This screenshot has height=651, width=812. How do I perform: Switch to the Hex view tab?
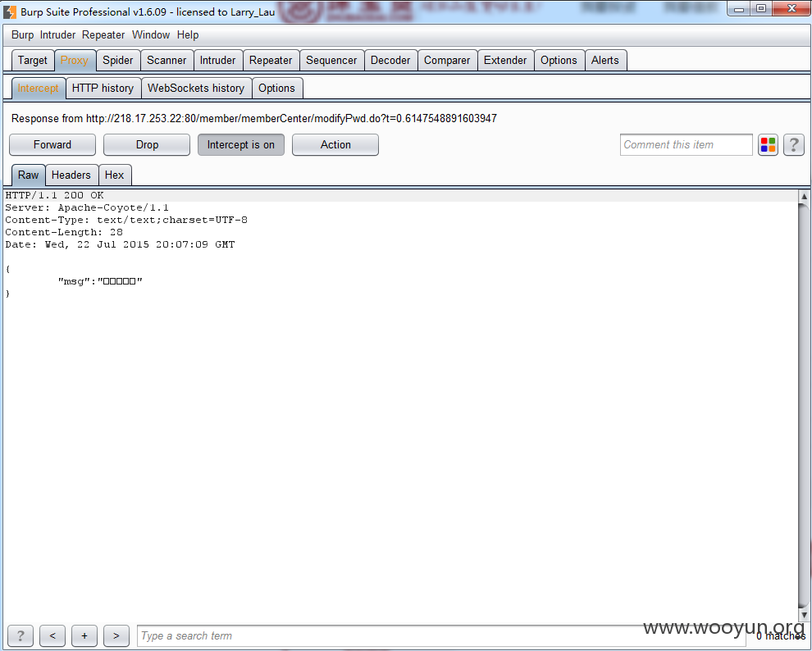(x=115, y=175)
